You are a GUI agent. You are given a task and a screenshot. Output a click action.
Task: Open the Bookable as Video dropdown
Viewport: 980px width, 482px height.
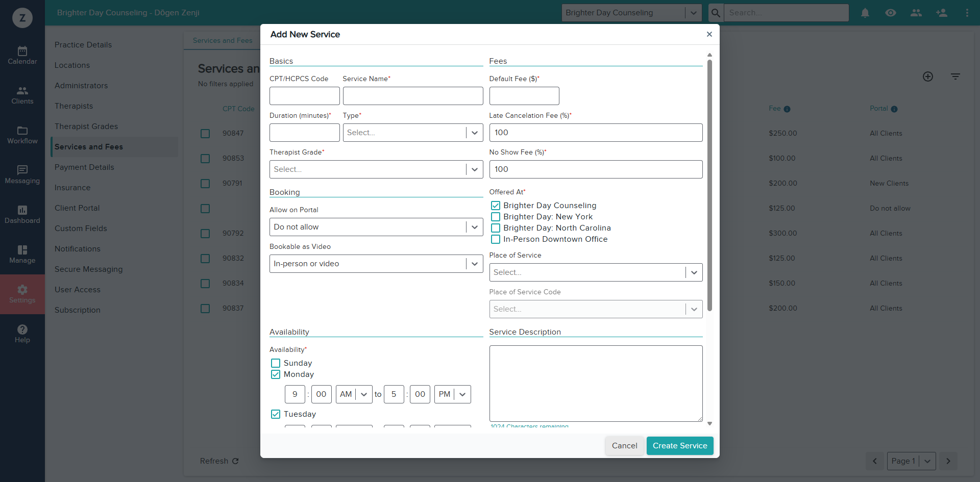click(376, 264)
